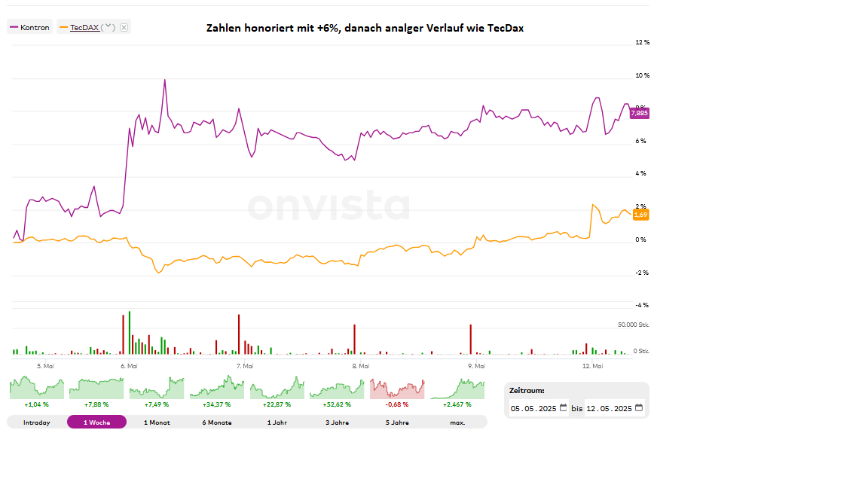Expand TecDAX dropdown chevron
This screenshot has width=868, height=488.
108,28
